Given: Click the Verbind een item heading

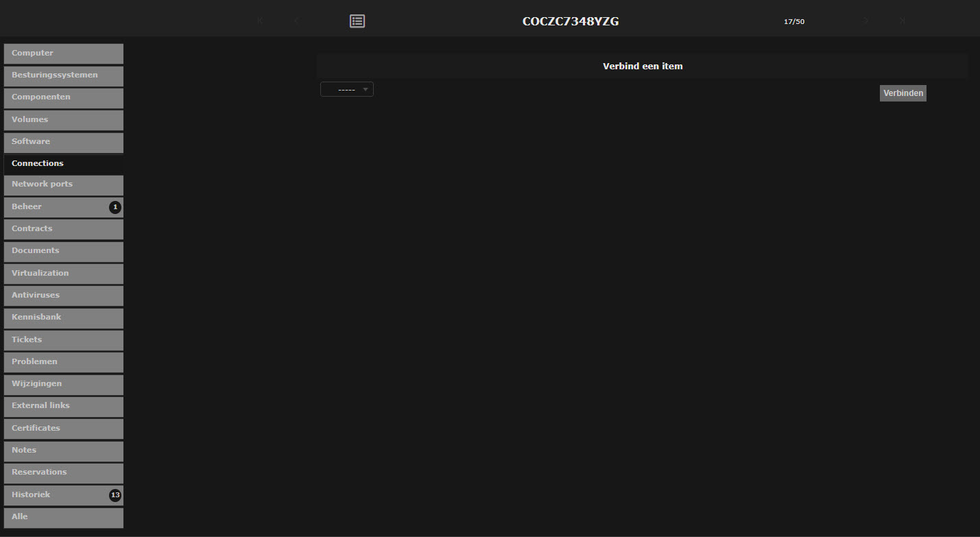Looking at the screenshot, I should (x=643, y=67).
